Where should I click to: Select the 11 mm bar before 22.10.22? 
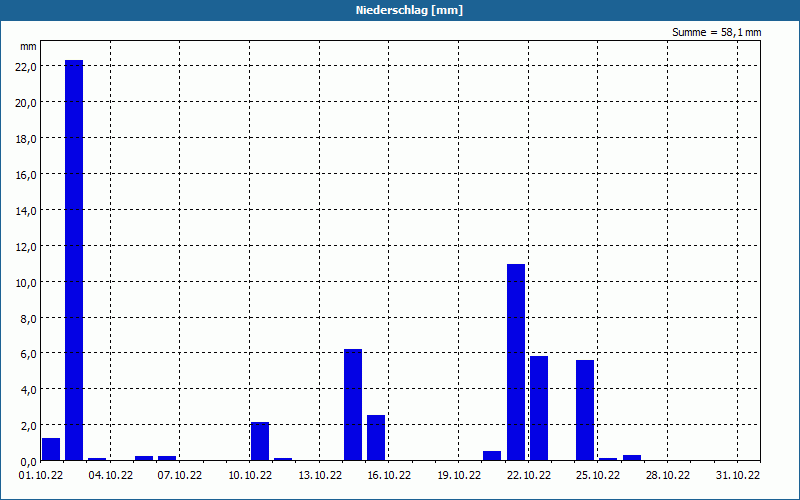coord(516,362)
